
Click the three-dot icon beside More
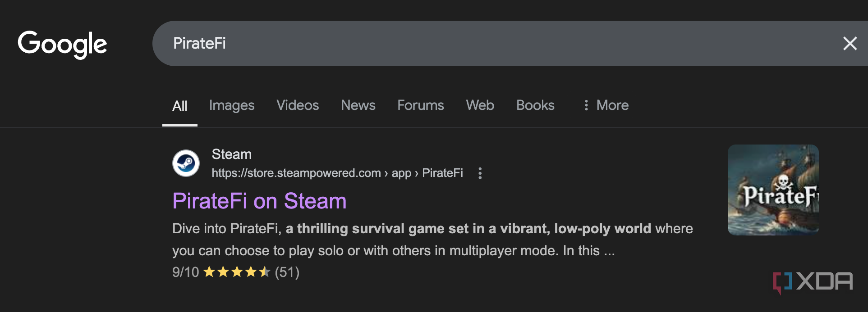[586, 105]
